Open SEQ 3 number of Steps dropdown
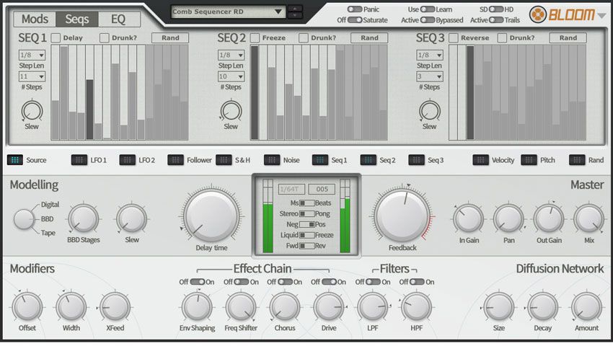Image resolution: width=613 pixels, height=364 pixels. click(430, 76)
